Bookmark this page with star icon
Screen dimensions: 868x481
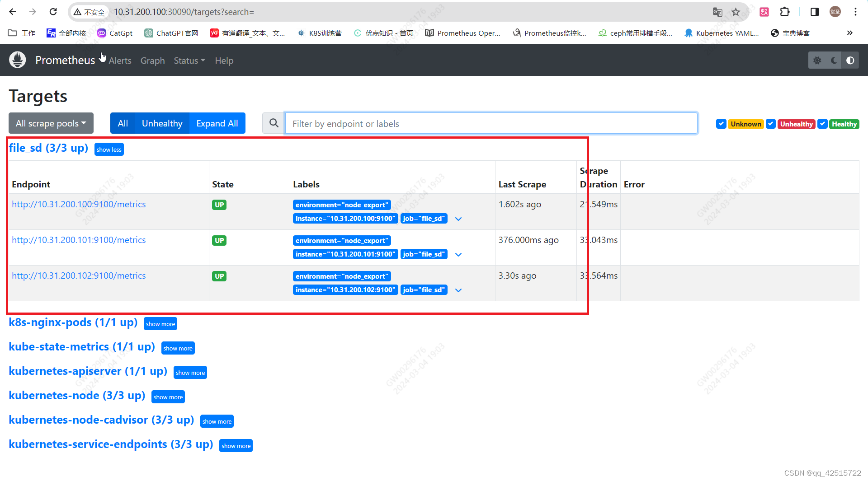pyautogui.click(x=736, y=12)
